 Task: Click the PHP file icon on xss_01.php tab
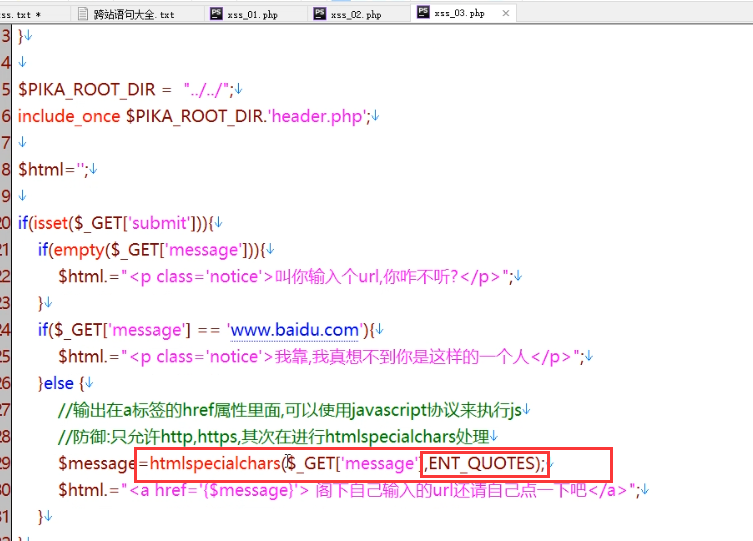click(217, 14)
